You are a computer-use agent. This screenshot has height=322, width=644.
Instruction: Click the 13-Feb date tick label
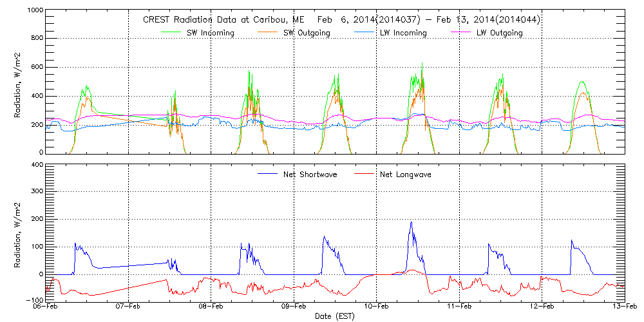coord(625,307)
